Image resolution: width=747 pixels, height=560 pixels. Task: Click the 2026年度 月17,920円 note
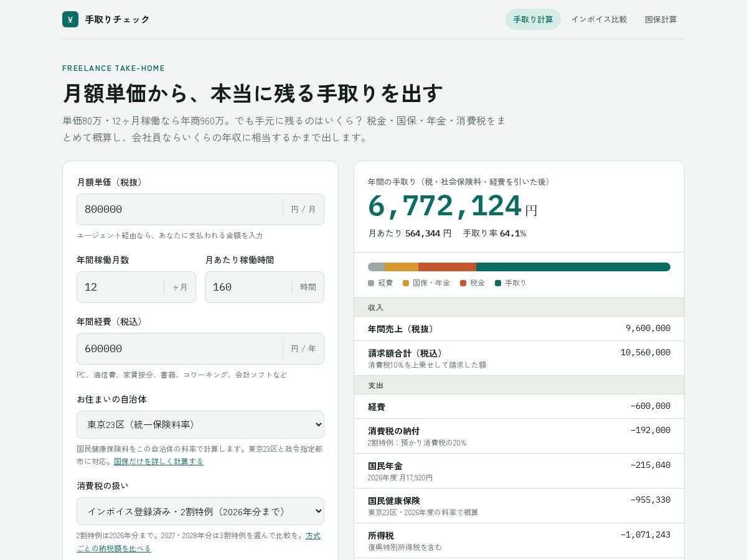click(400, 478)
